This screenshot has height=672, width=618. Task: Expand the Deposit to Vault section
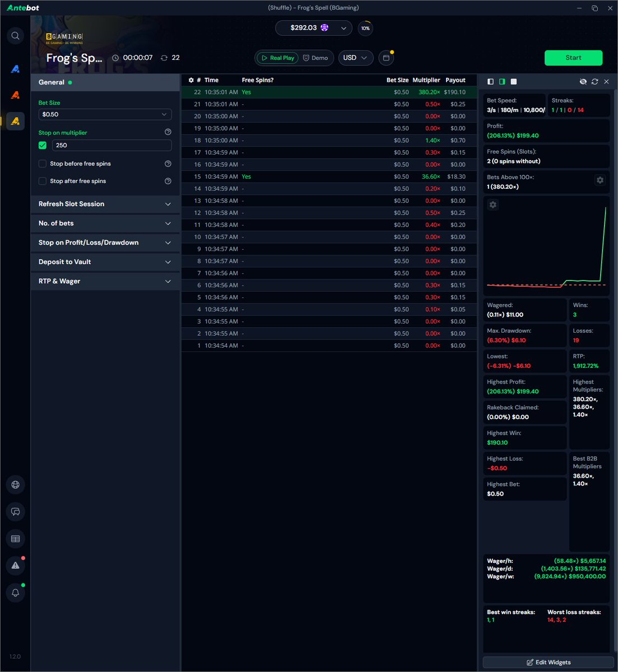point(105,262)
